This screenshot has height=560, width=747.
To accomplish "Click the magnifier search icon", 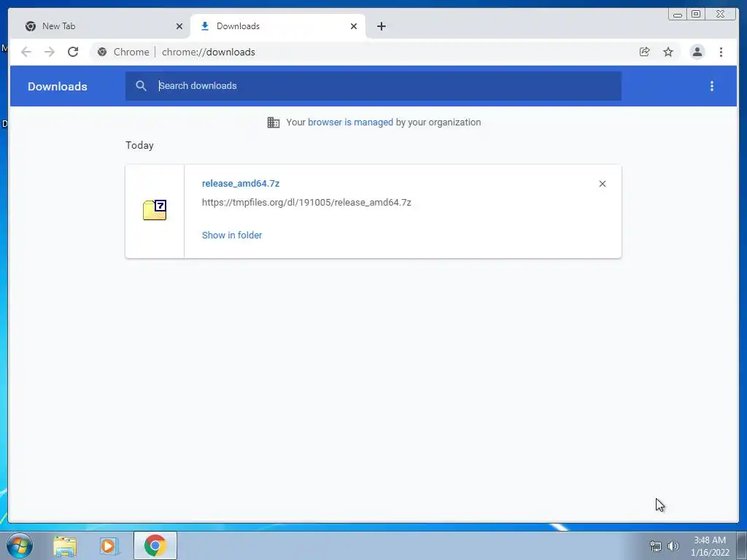I will pyautogui.click(x=141, y=86).
